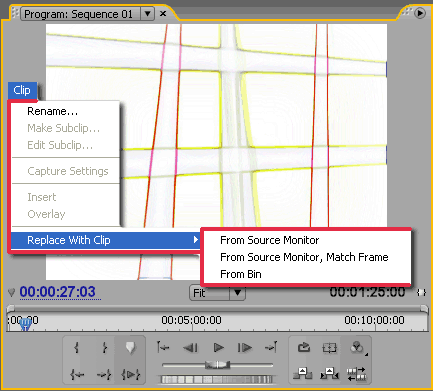This screenshot has height=391, width=433.
Task: Open Replace With Clip submenu
Action: pos(106,240)
